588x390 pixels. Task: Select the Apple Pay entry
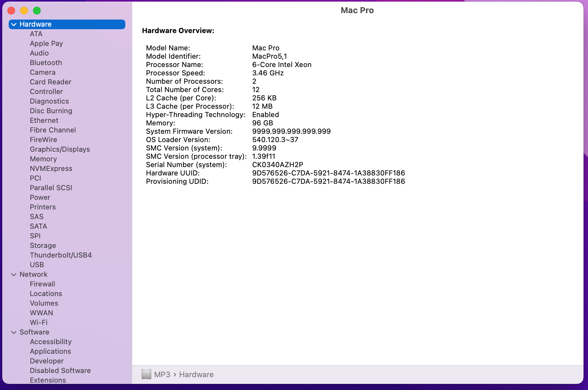click(x=46, y=43)
